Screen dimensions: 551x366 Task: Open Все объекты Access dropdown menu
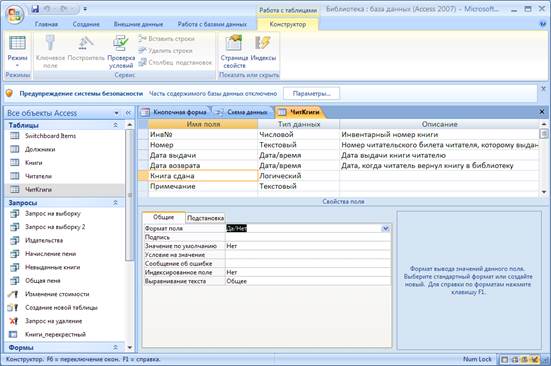tap(116, 113)
